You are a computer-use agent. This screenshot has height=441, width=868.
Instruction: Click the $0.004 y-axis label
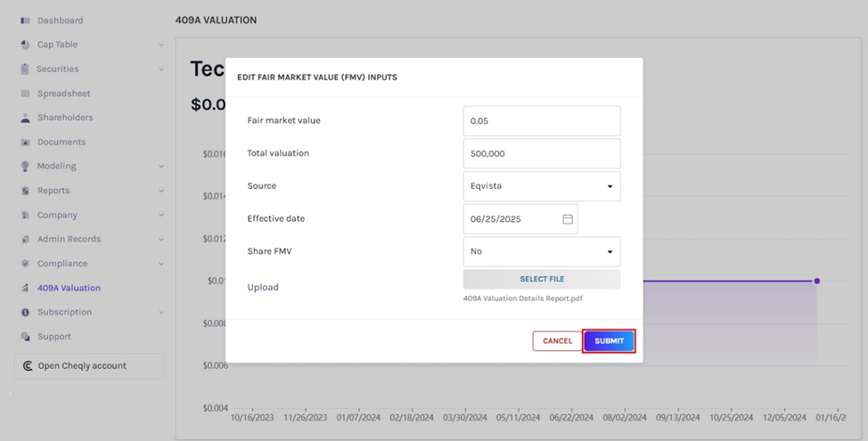(216, 408)
